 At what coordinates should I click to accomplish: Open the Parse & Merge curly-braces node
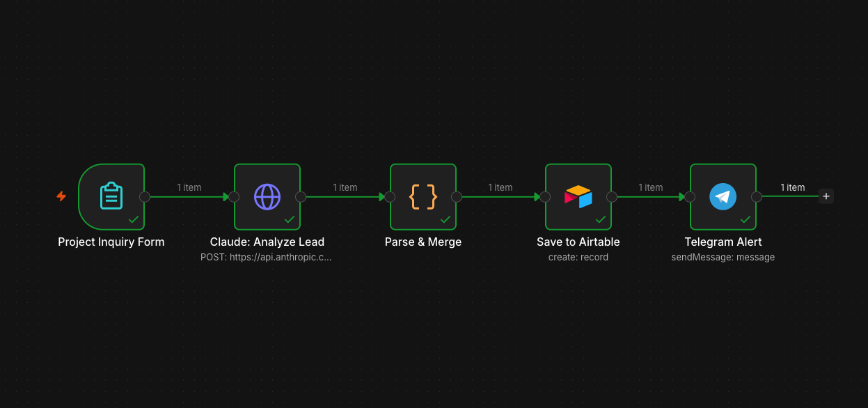423,196
